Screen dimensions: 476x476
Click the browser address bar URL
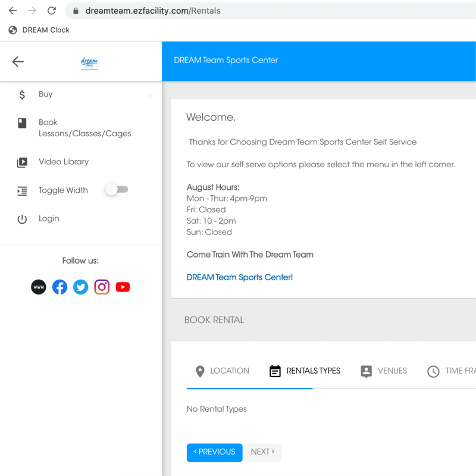[153, 11]
